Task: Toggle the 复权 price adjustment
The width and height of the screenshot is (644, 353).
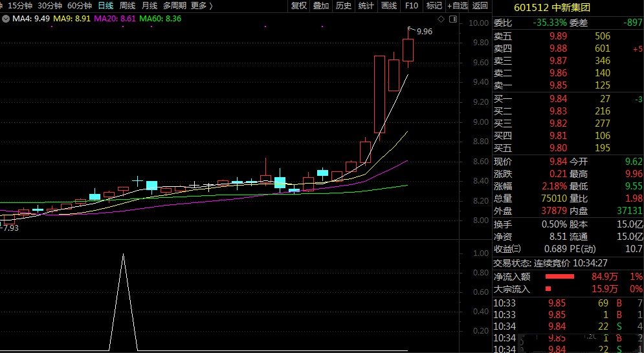Action: [x=298, y=6]
